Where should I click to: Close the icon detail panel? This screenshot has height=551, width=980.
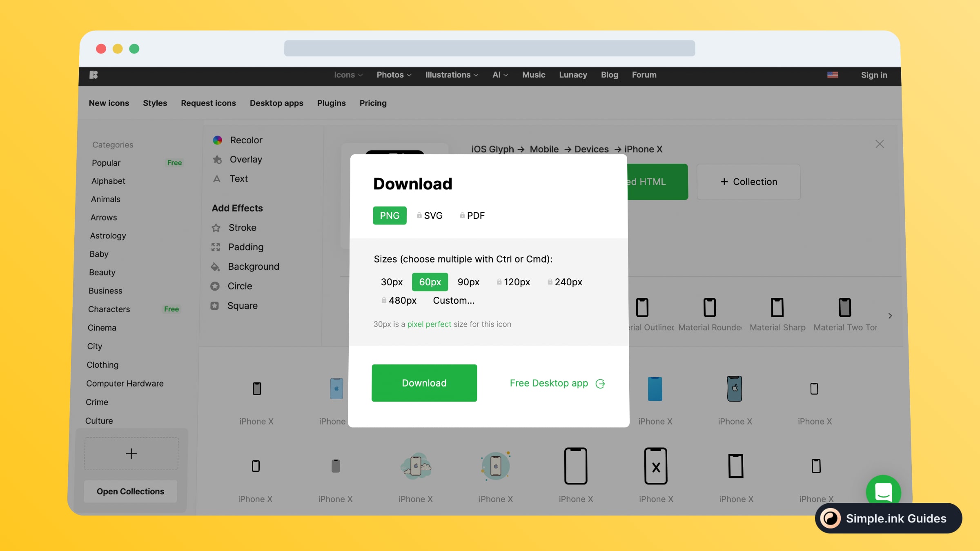[x=880, y=144]
